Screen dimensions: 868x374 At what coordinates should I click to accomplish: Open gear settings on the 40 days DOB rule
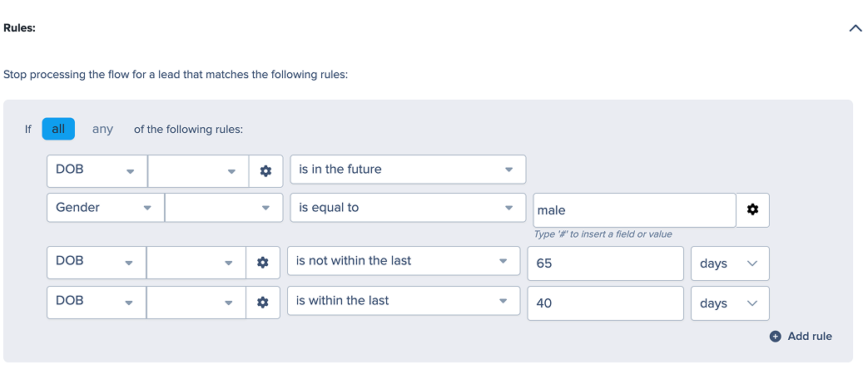coord(263,303)
